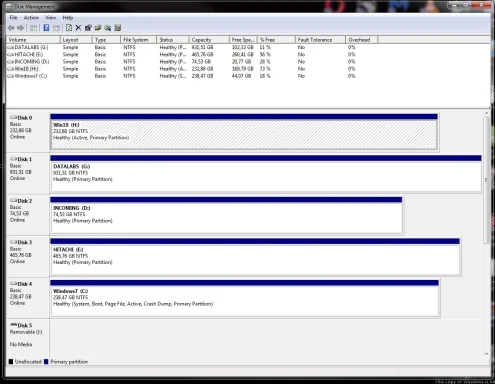Toggle the Show/Hide Action Pane toolbar icon

point(56,28)
